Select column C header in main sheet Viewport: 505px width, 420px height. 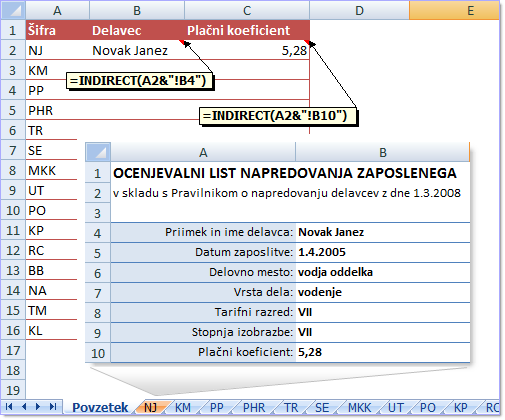click(247, 10)
